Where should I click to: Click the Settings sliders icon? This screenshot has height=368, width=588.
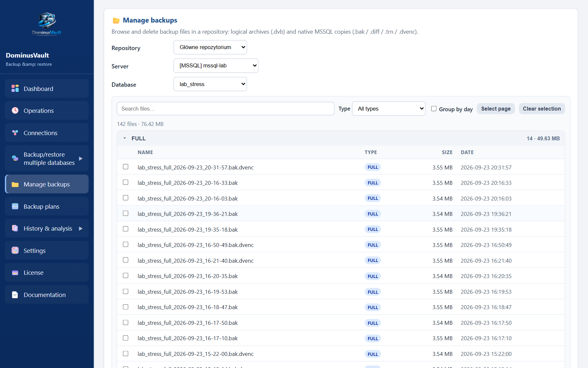(15, 250)
